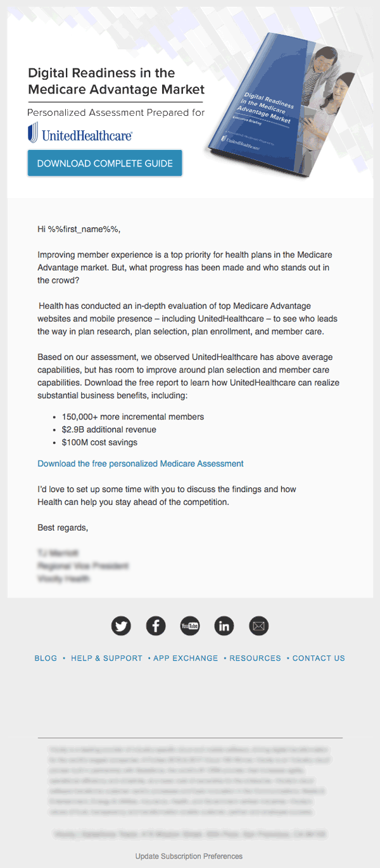Open the LinkedIn social icon
The image size is (380, 868).
[x=224, y=626]
